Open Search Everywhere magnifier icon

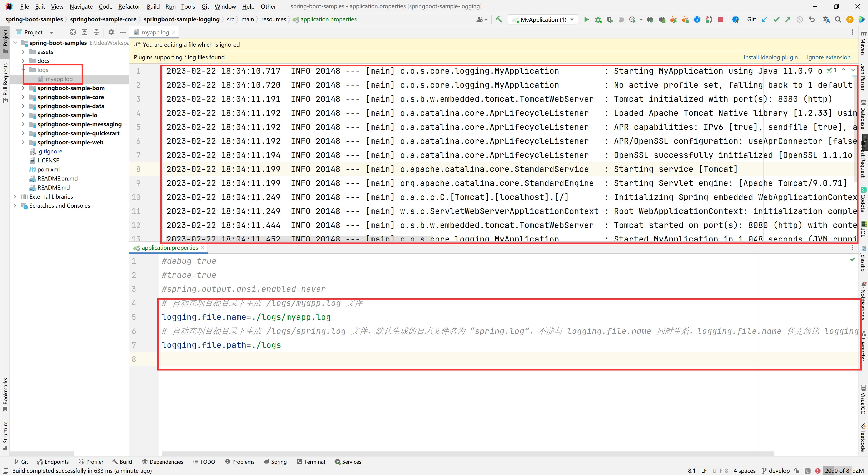[838, 19]
